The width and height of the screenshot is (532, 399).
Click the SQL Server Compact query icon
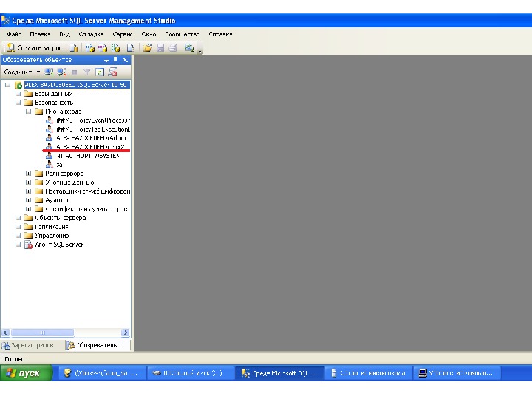tap(130, 47)
